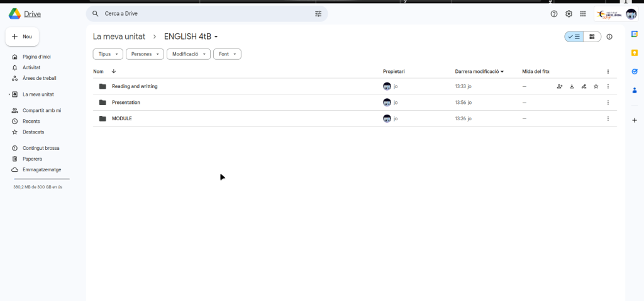
Task: Star the Reading and writting folder
Action: tap(596, 86)
